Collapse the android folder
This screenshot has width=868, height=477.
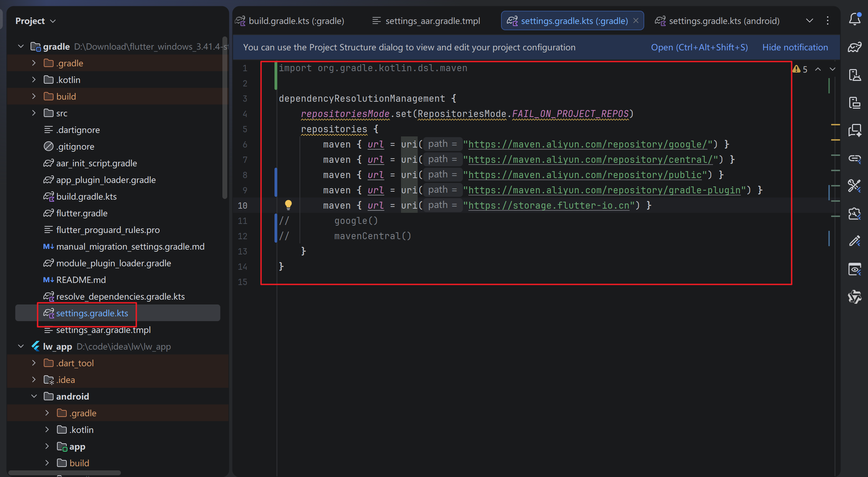[x=34, y=396]
